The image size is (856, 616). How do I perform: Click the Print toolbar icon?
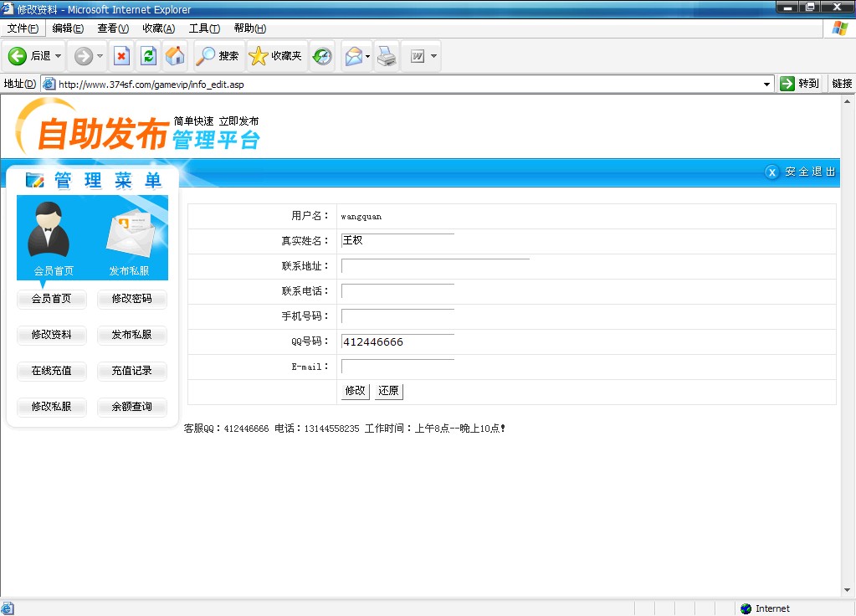pos(386,56)
